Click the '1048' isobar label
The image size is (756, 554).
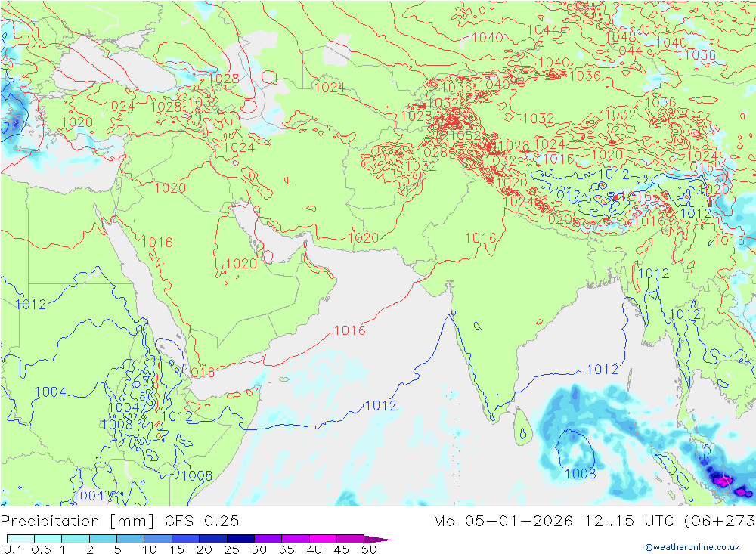click(621, 36)
